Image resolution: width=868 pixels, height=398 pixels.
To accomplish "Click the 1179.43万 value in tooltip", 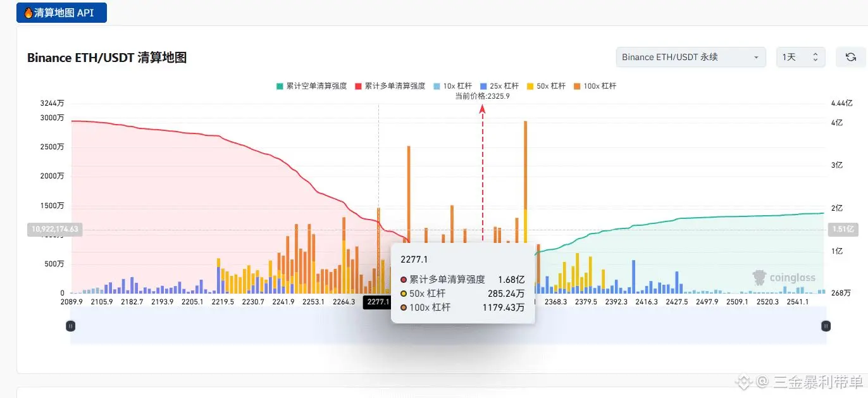I will 503,308.
